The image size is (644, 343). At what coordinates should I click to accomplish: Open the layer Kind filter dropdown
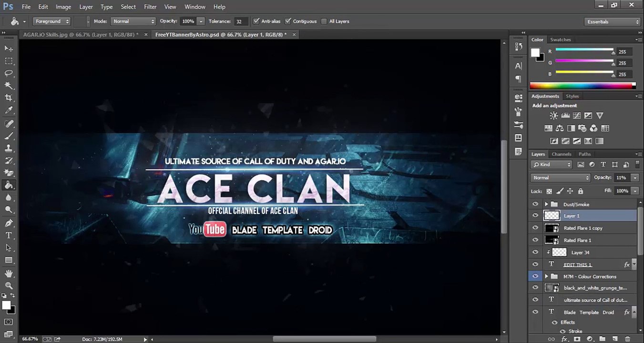(551, 164)
